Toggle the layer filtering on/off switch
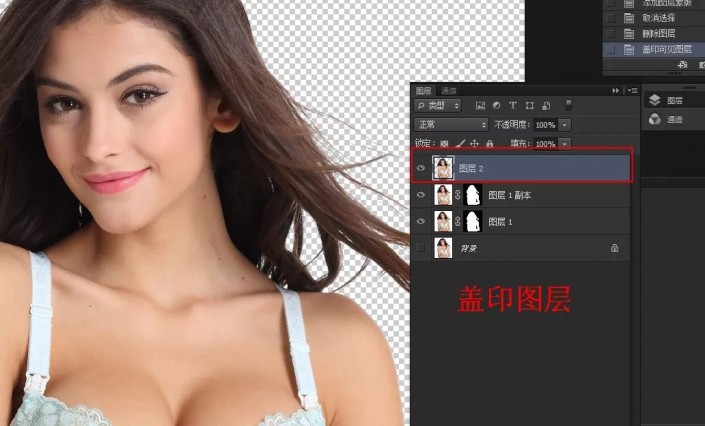 568,105
